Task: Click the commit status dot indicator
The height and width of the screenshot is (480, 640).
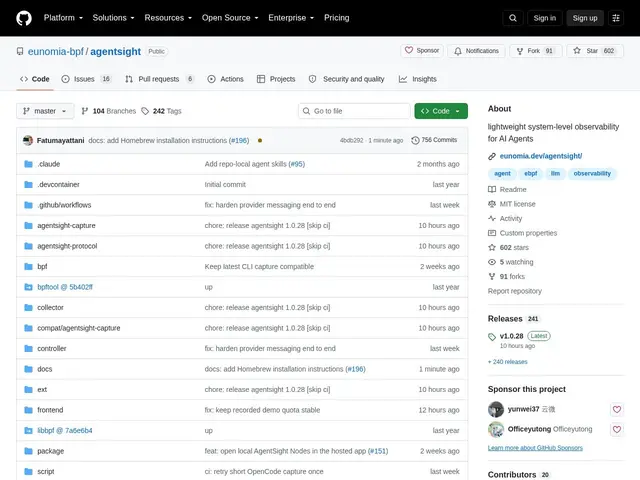Action: click(260, 140)
